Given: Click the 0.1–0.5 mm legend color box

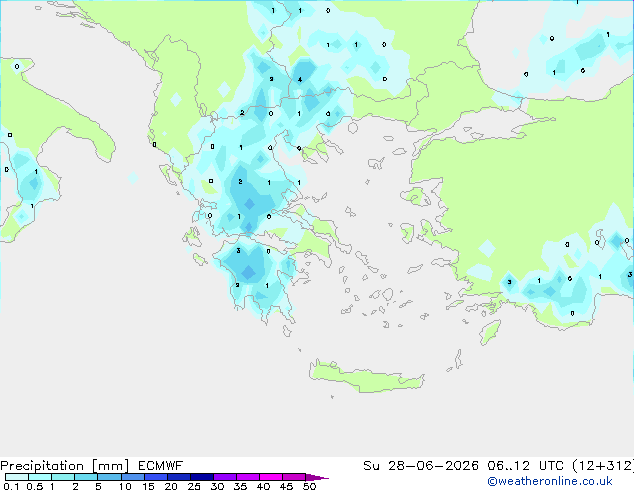Looking at the screenshot, I should pos(17,477).
